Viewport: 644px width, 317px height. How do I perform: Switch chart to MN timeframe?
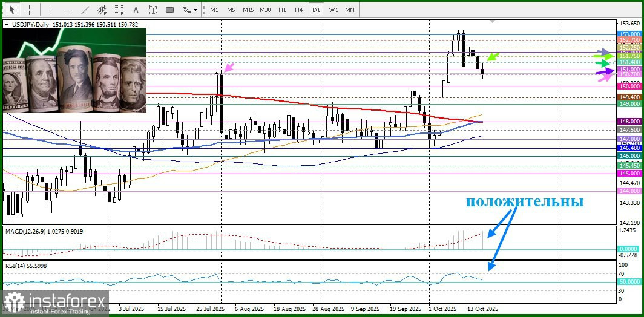click(349, 10)
